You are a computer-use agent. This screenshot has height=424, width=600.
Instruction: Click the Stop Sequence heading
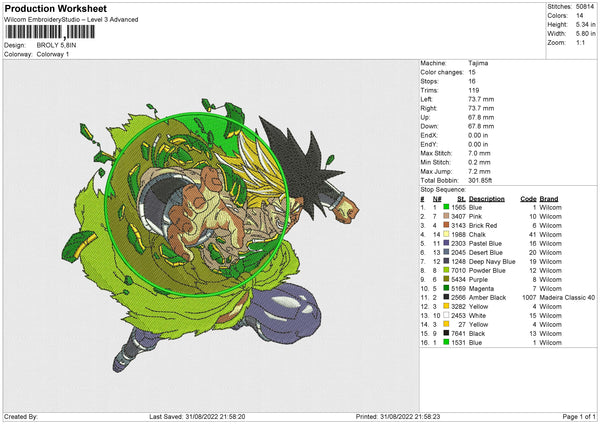coord(443,190)
